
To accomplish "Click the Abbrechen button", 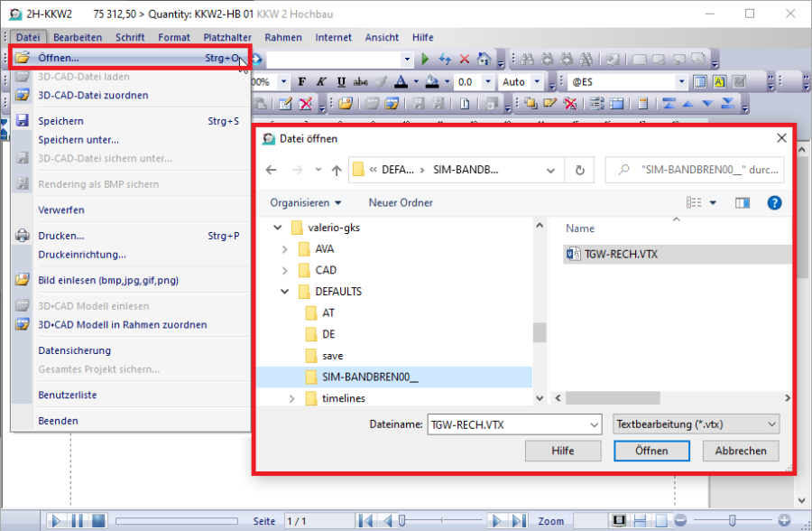I will point(740,451).
